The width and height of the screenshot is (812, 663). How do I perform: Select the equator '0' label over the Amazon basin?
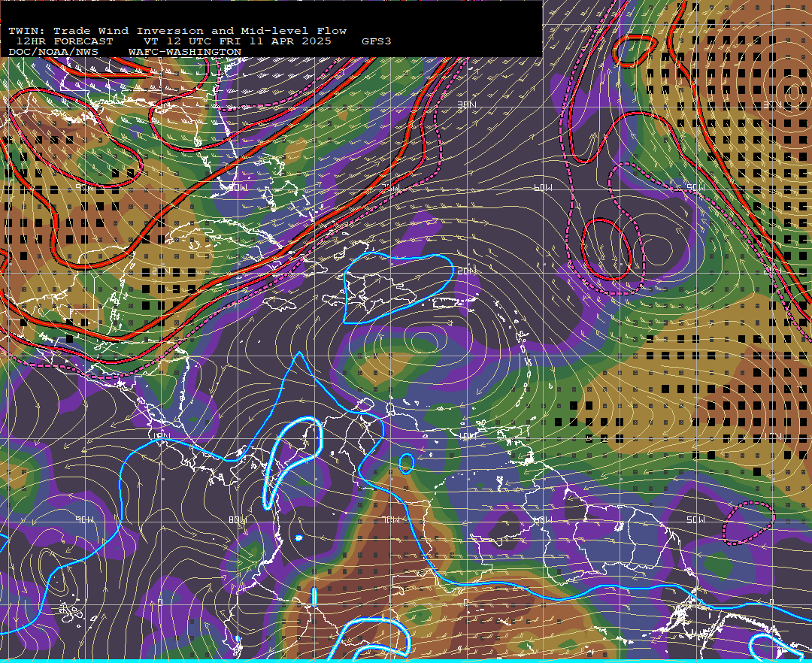pyautogui.click(x=465, y=602)
